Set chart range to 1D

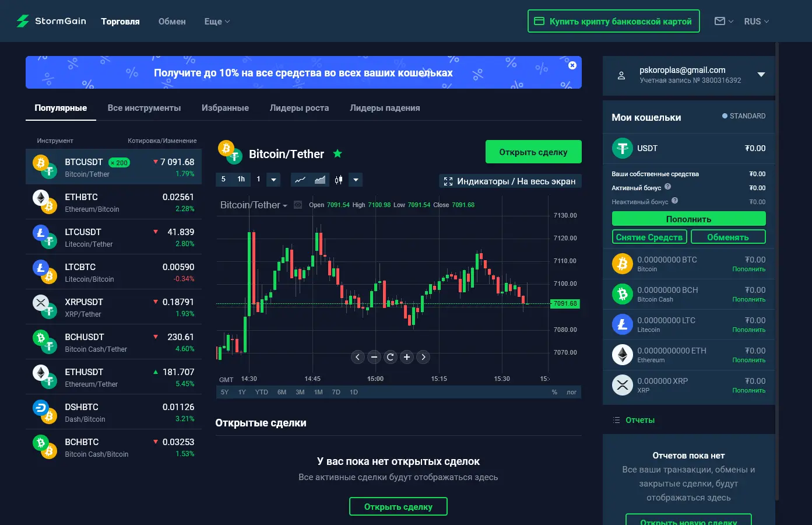pyautogui.click(x=353, y=392)
